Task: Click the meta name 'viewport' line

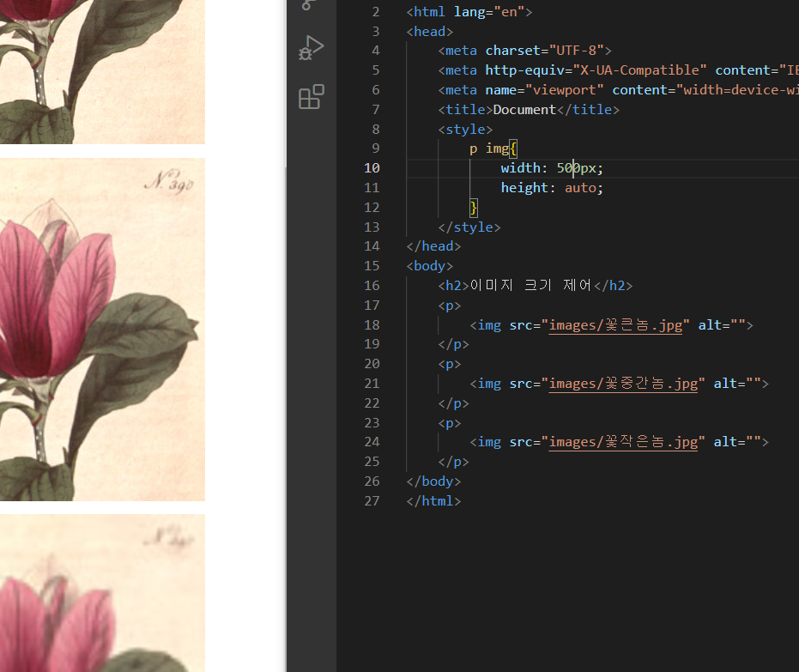Action: [618, 89]
